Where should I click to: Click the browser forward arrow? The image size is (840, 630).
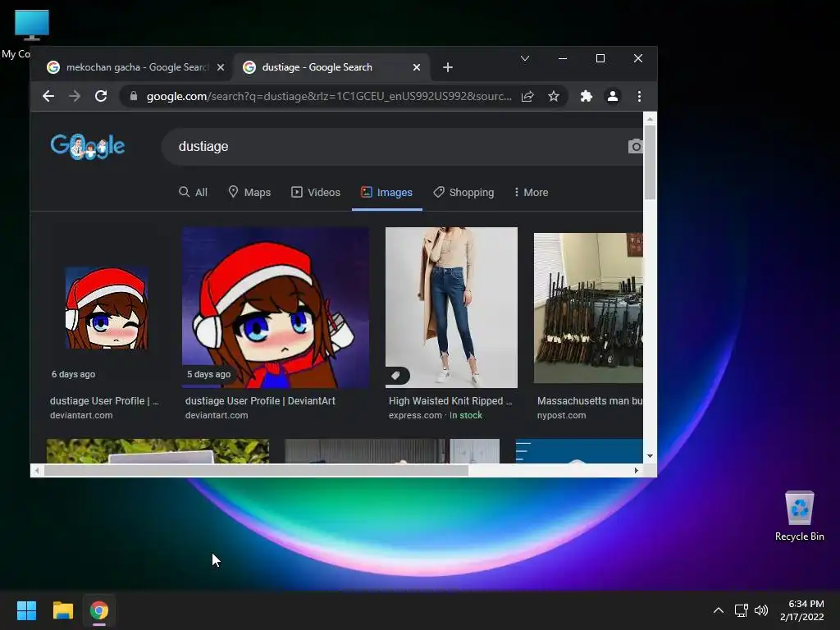pos(75,97)
